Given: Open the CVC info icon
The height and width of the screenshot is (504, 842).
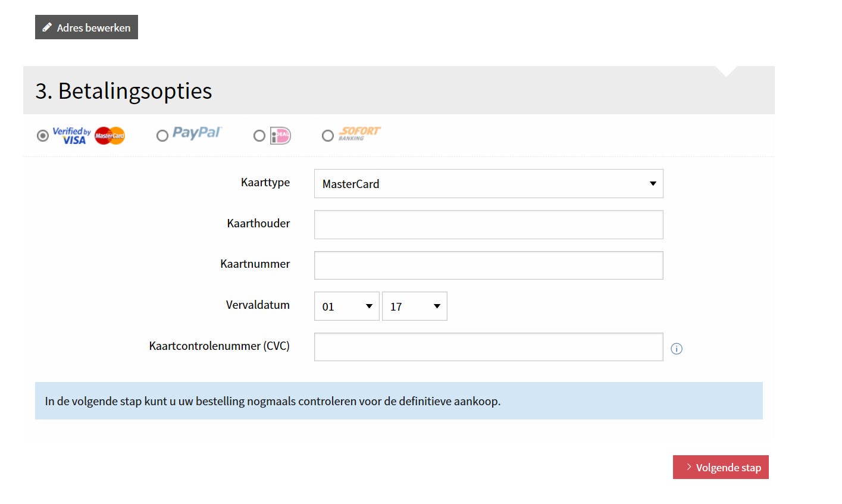Looking at the screenshot, I should 677,349.
